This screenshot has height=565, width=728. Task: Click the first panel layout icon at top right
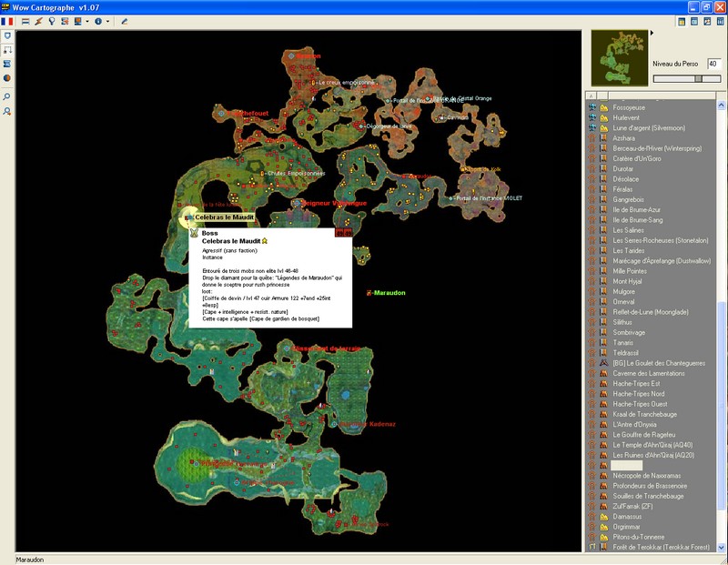682,21
